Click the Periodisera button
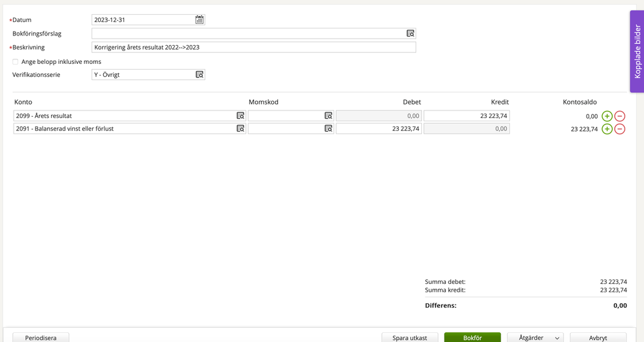The image size is (644, 342). pos(41,337)
